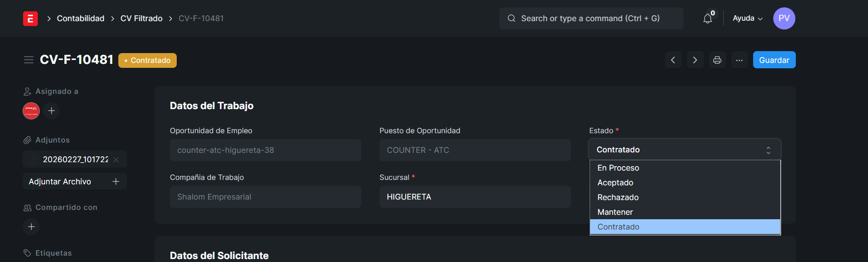
Task: Add an assignee with plus icon
Action: coord(52,111)
